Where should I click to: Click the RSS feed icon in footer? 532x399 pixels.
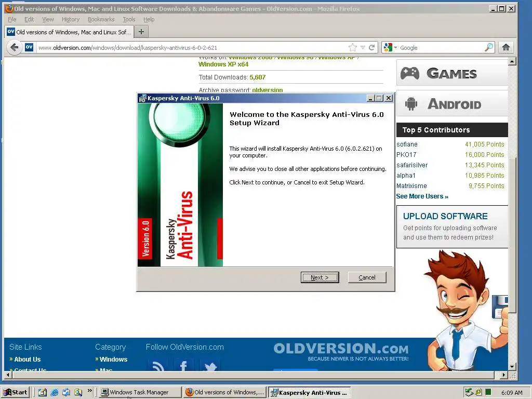point(158,365)
